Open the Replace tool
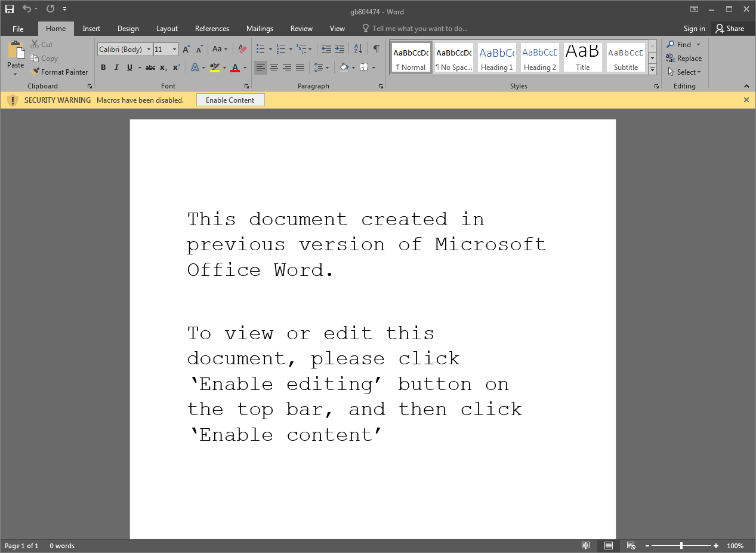The height and width of the screenshot is (553, 756). (x=684, y=59)
